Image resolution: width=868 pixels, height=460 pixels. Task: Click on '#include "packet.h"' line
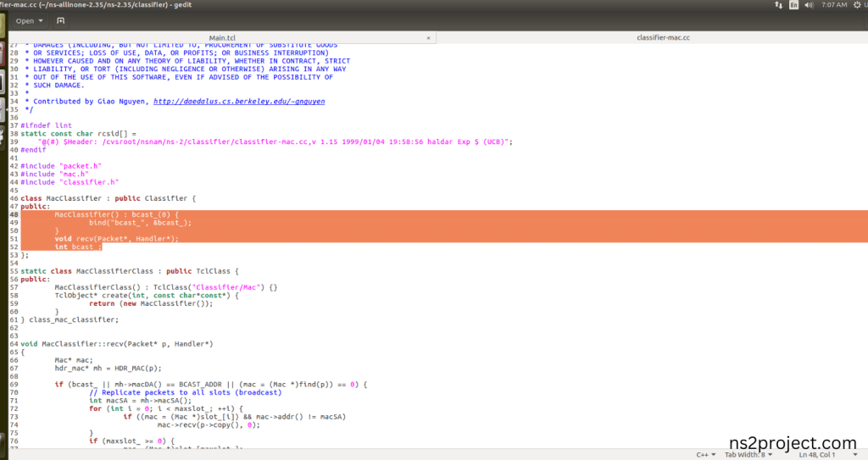pos(61,166)
